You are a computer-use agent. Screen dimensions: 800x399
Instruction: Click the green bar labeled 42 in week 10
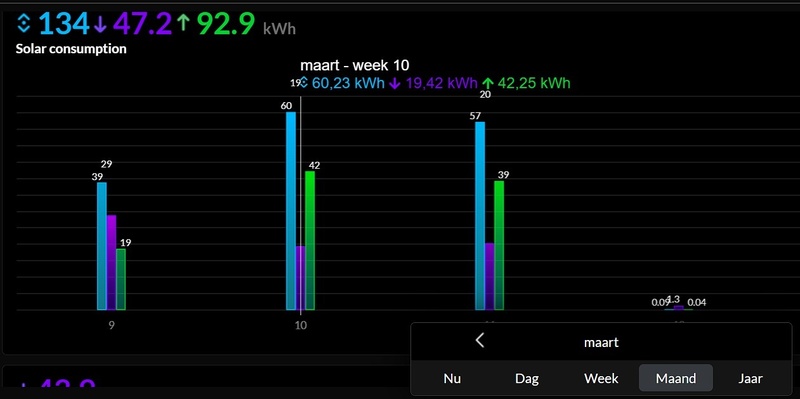tap(310, 240)
